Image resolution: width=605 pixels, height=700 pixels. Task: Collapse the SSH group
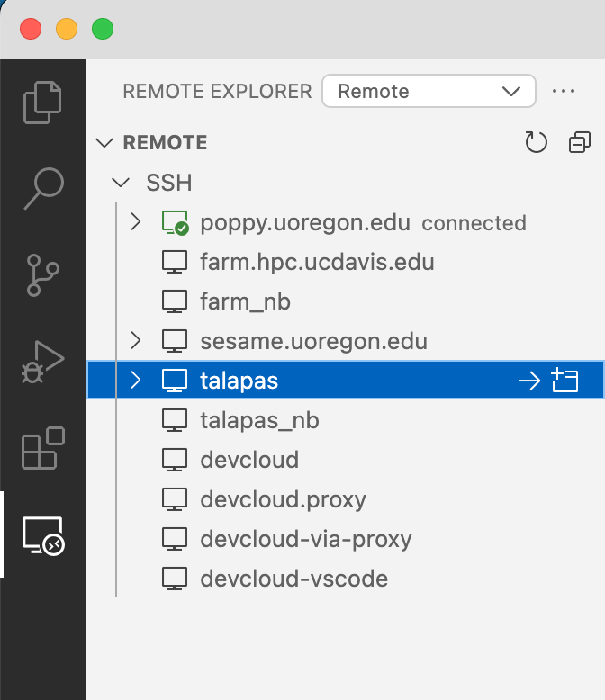pos(121,183)
